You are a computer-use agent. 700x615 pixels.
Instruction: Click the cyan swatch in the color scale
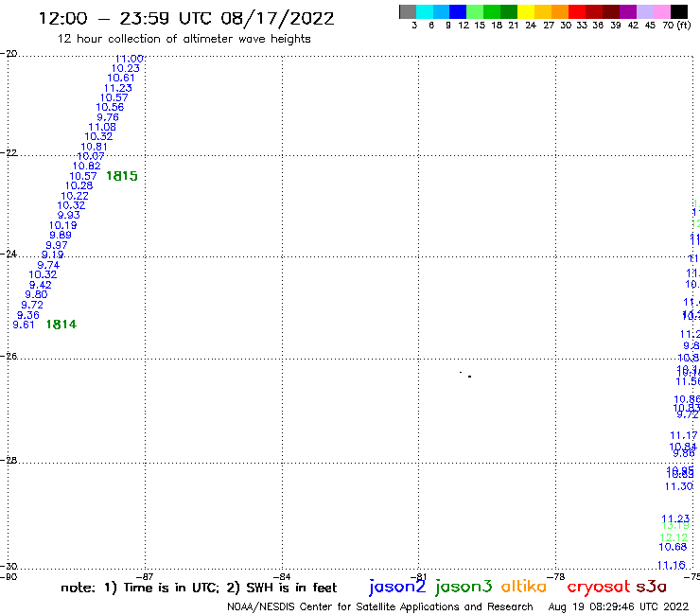pos(424,12)
